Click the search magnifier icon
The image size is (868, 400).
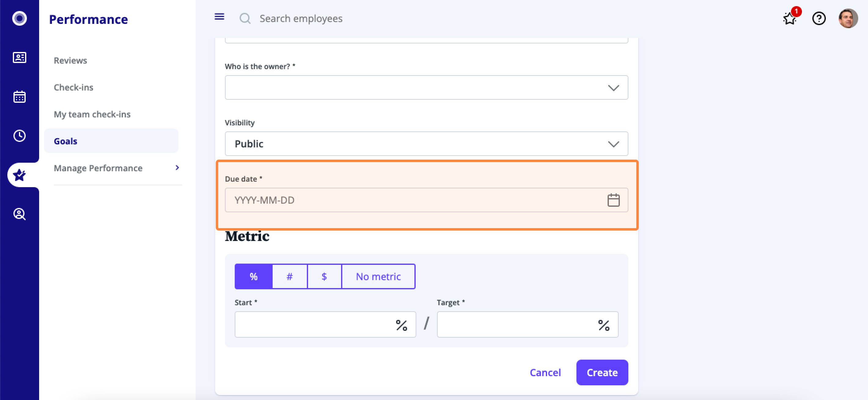click(245, 19)
